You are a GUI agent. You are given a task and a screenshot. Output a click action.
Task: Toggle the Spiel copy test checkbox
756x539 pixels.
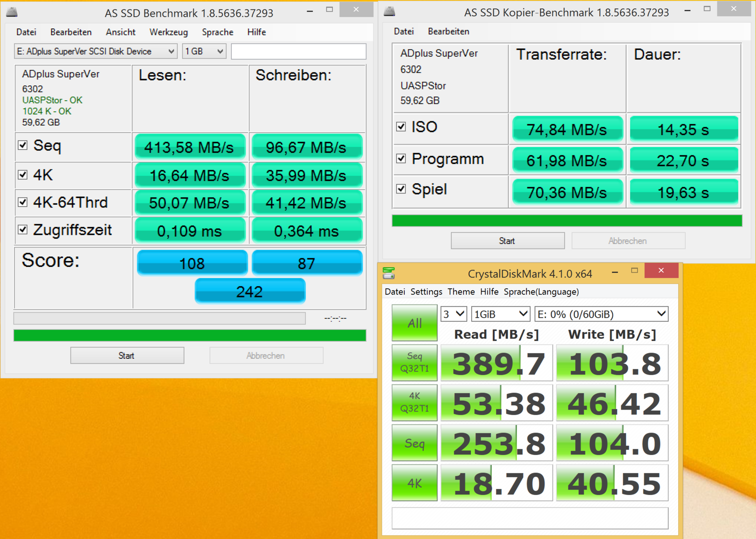[x=401, y=189]
